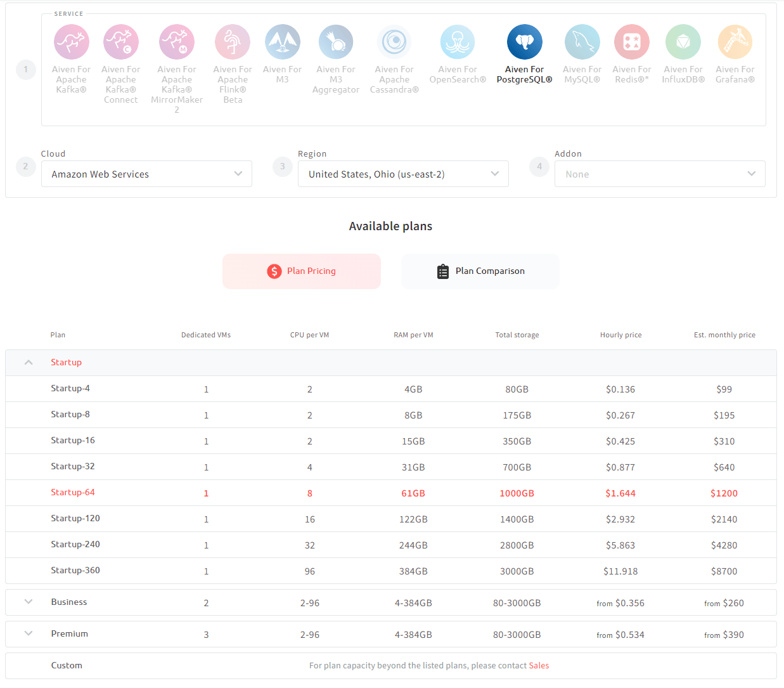Select the Aiven for PostgreSQL elephant icon

(524, 41)
